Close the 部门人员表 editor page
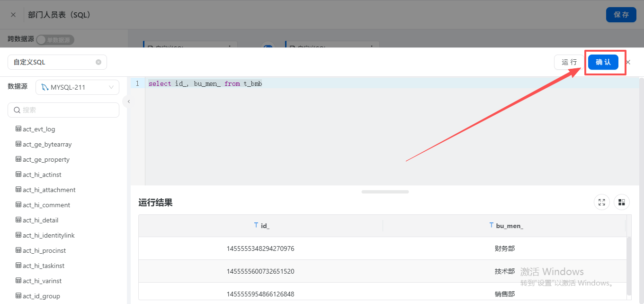644x304 pixels. coord(13,15)
